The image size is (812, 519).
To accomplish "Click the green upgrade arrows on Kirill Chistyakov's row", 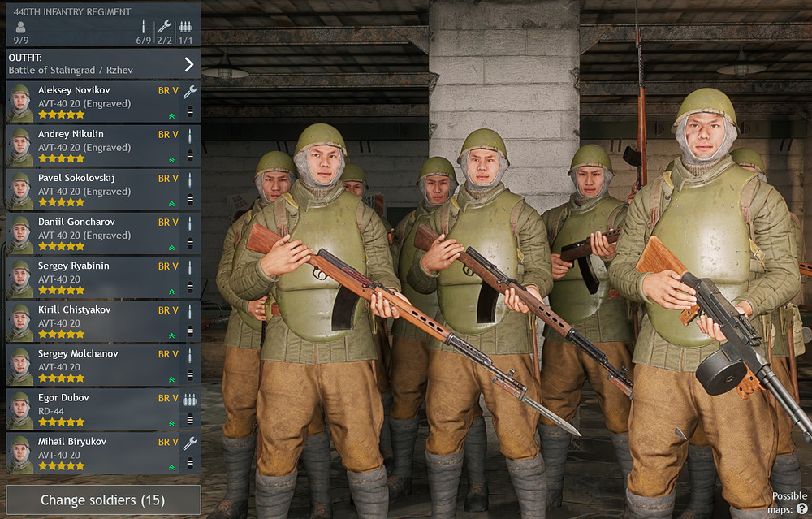I will 171,336.
